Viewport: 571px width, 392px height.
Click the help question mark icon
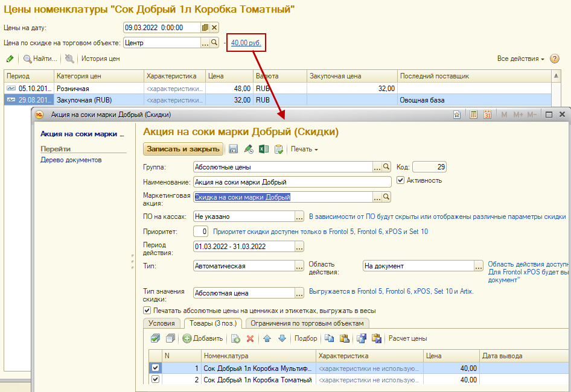point(555,58)
